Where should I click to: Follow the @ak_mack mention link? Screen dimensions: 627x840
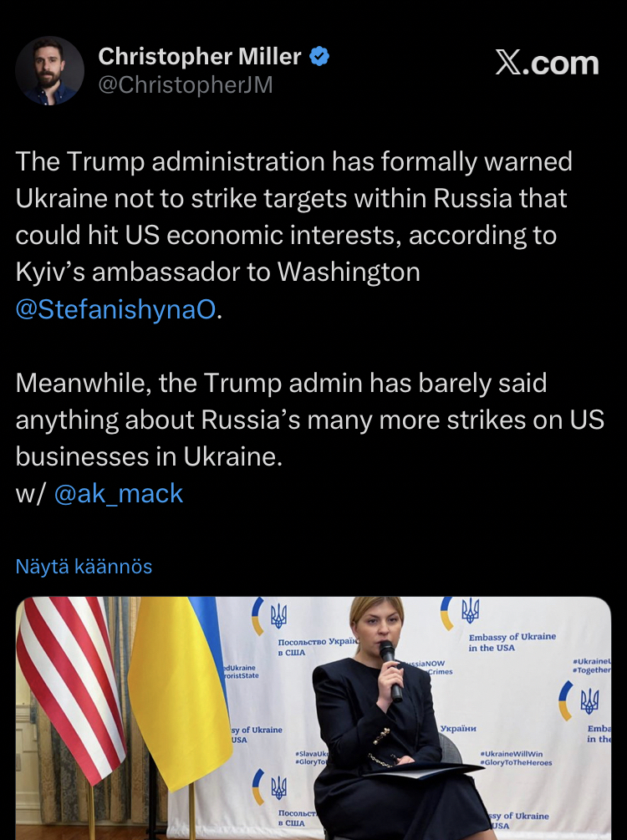118,493
